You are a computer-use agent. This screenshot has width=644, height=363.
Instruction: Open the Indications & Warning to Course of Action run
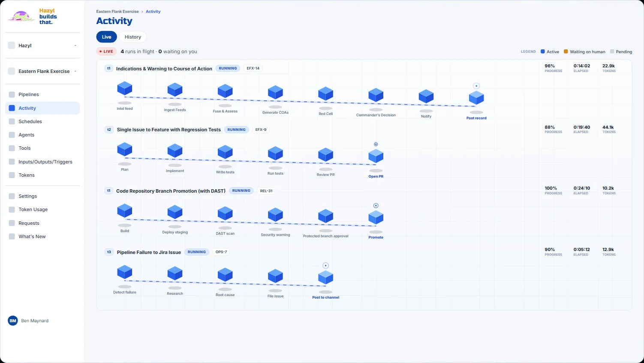pos(164,69)
